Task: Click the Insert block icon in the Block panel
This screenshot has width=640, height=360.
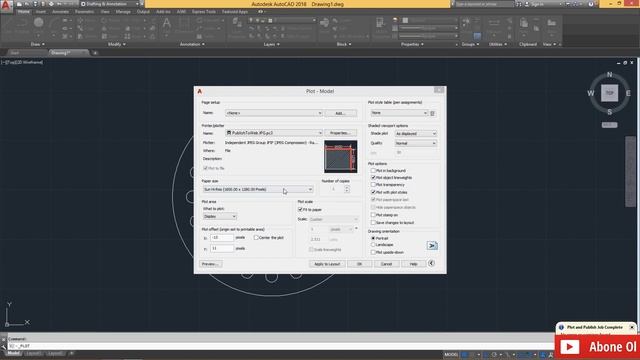Action: click(325, 23)
